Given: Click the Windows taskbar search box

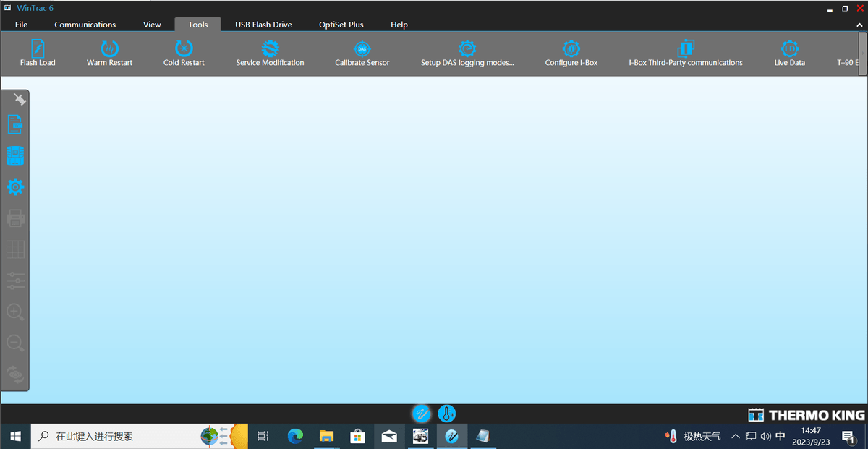Looking at the screenshot, I should 116,437.
